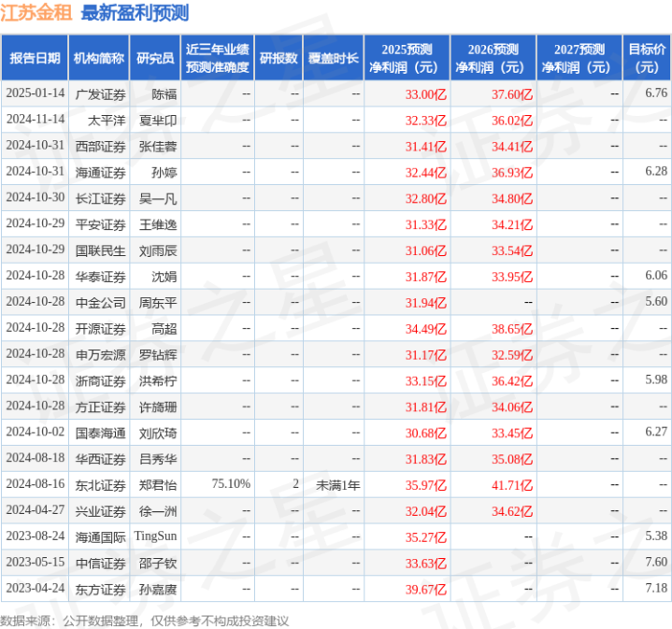Click analyst name 张佳蓉
The image size is (672, 629).
(158, 147)
